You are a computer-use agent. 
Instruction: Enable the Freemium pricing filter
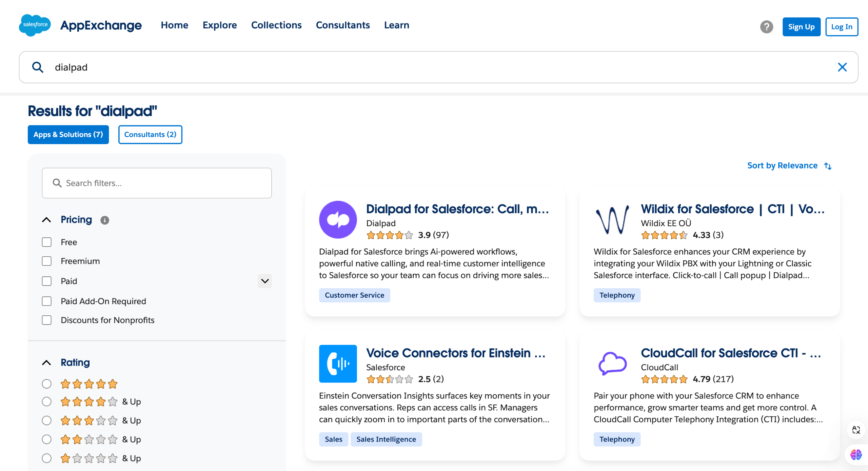click(x=47, y=261)
